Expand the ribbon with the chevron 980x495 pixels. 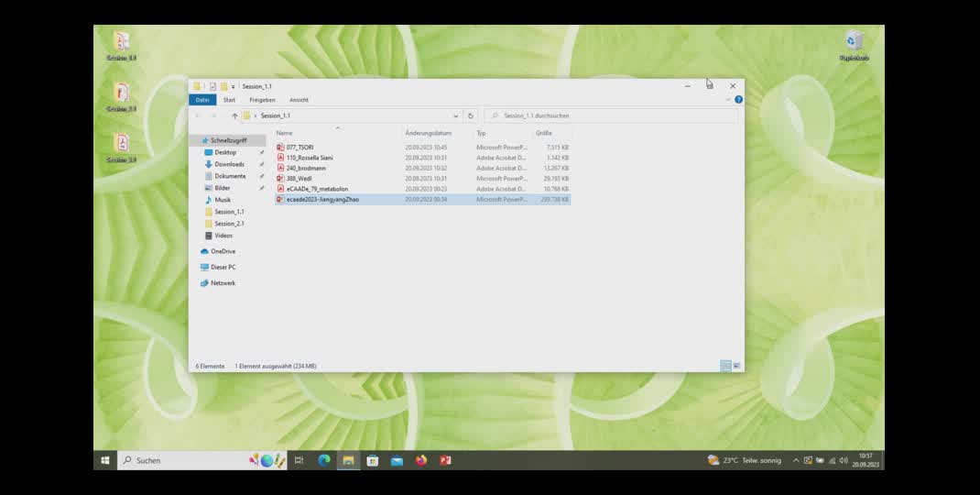pyautogui.click(x=729, y=100)
